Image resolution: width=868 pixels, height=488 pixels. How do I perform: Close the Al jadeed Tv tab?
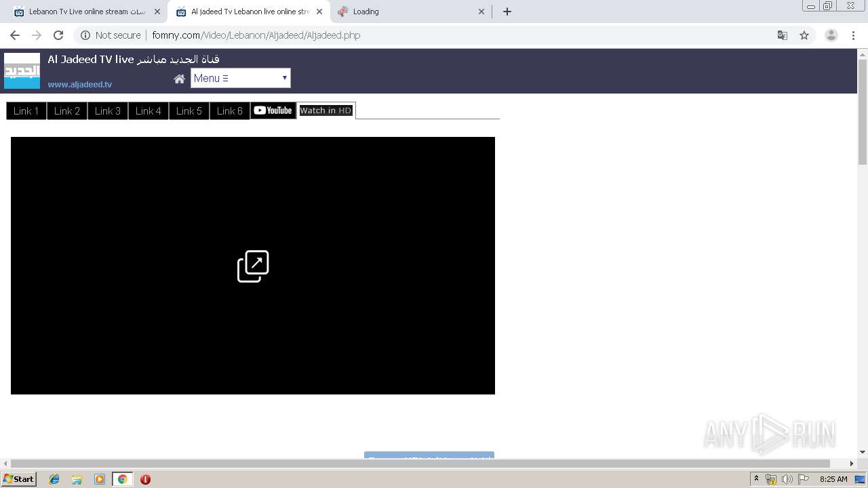(x=319, y=12)
